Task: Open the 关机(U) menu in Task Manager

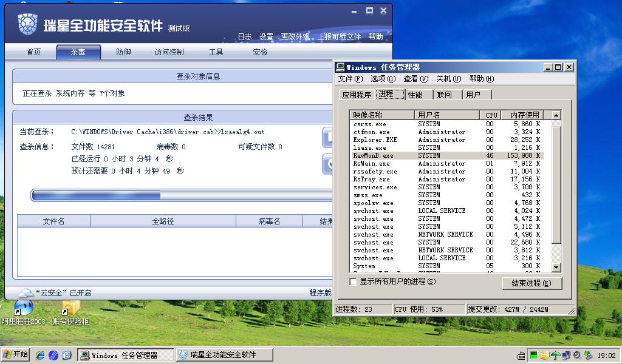Action: tap(449, 79)
